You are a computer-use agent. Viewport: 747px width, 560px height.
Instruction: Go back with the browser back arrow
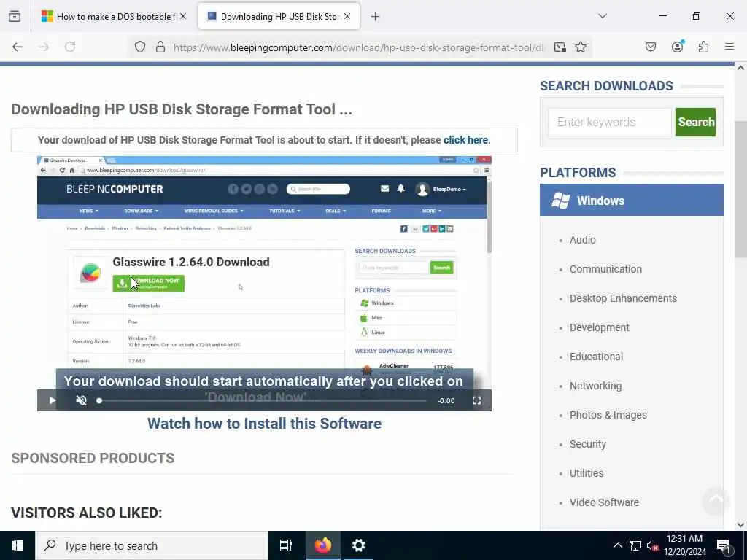click(18, 47)
